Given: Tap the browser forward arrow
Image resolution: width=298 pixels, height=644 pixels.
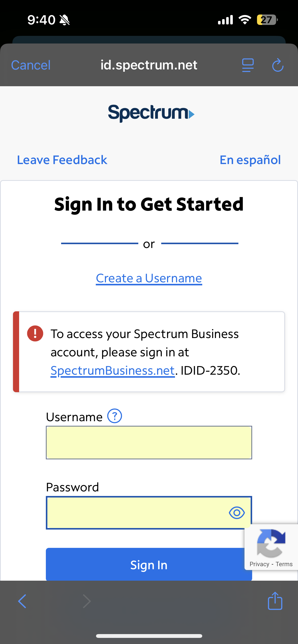Looking at the screenshot, I should 87,601.
